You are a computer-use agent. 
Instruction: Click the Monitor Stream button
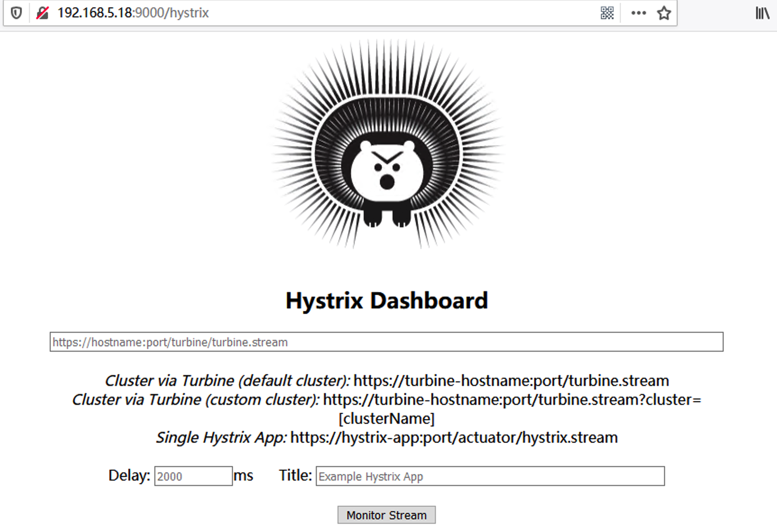click(x=386, y=515)
